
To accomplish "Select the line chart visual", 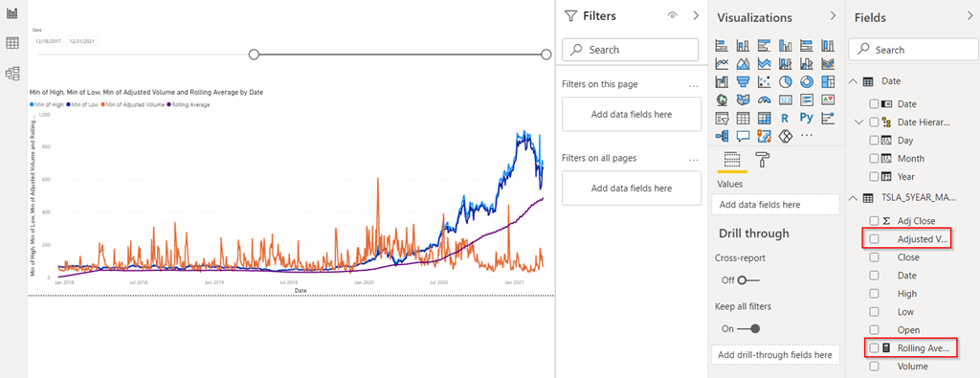I will click(723, 64).
